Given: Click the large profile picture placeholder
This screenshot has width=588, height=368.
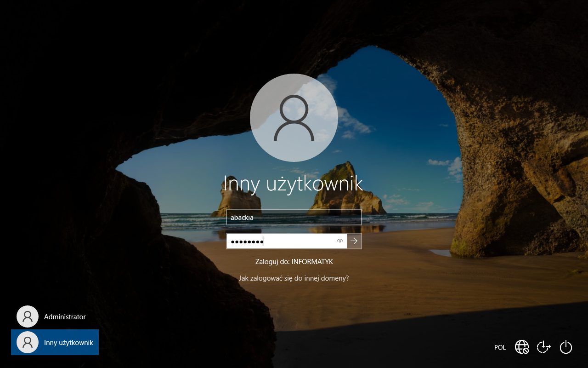Looking at the screenshot, I should [x=294, y=118].
